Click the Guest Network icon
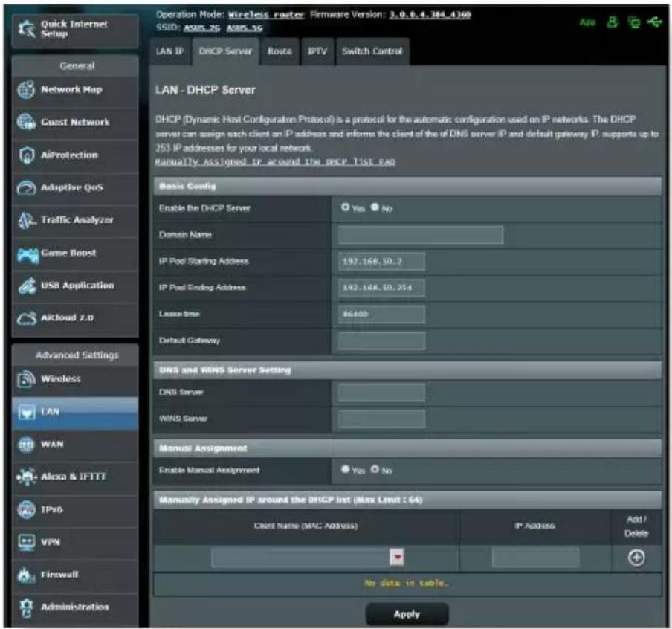The height and width of the screenshot is (629, 672). (x=26, y=122)
